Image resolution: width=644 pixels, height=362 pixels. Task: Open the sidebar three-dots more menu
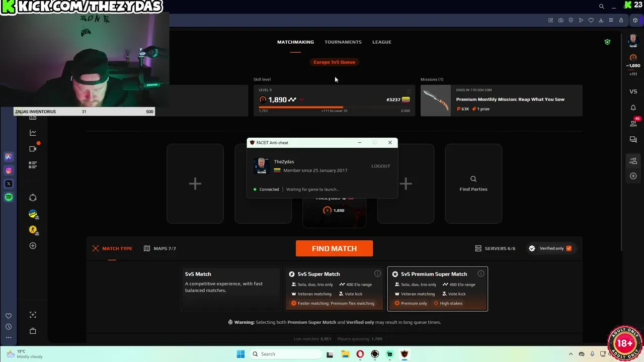pyautogui.click(x=9, y=337)
